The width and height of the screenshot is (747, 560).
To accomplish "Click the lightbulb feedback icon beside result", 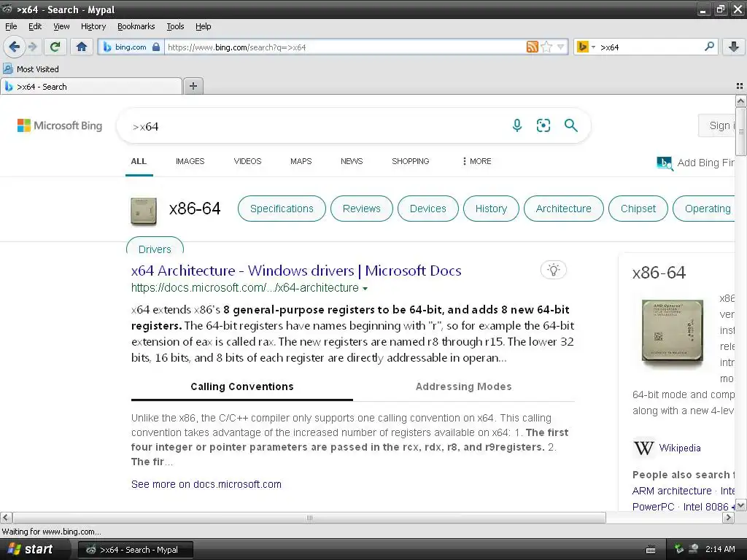I will click(554, 270).
